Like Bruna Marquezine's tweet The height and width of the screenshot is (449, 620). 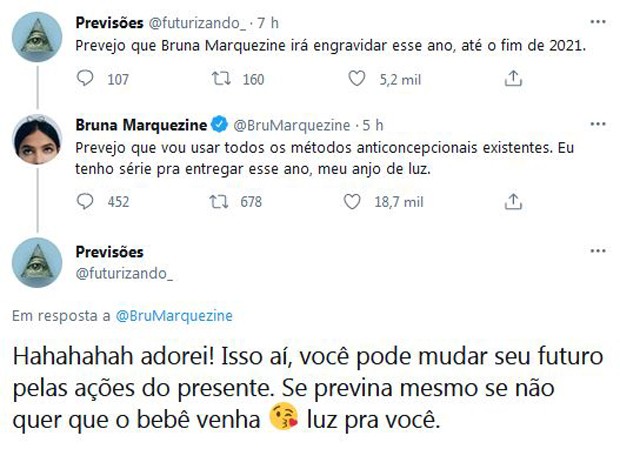tap(351, 202)
